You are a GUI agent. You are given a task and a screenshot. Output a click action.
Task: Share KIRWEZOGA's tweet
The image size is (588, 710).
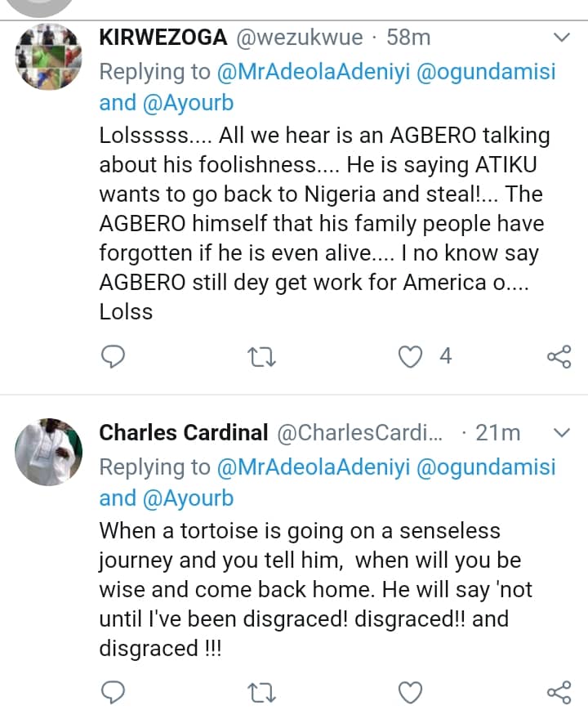tap(559, 356)
